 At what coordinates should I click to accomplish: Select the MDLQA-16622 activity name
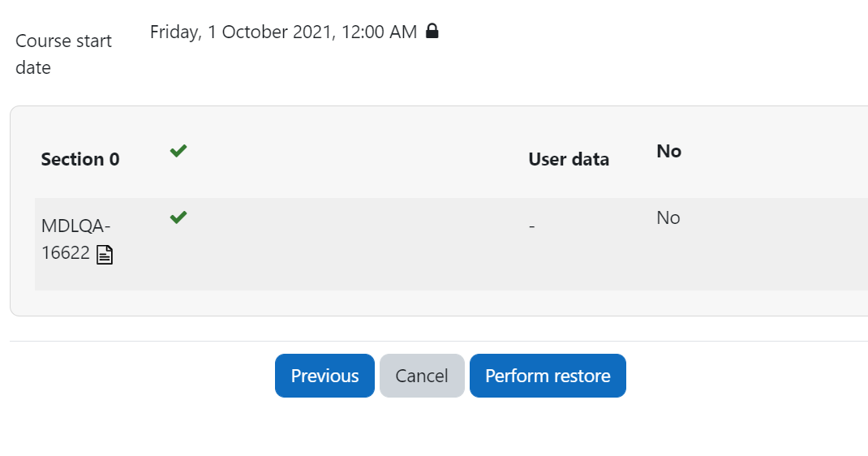[75, 239]
